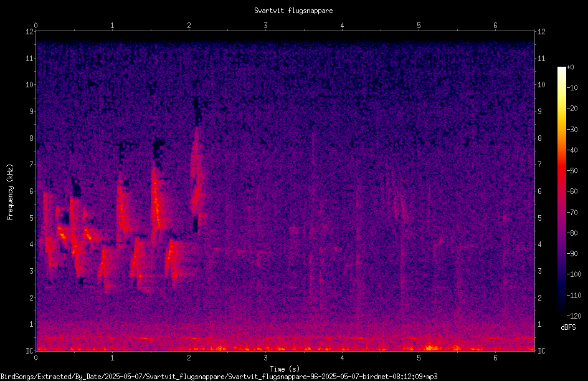Click the 1 second tick on bottom axis
Image resolution: width=588 pixels, height=381 pixels.
pyautogui.click(x=112, y=358)
